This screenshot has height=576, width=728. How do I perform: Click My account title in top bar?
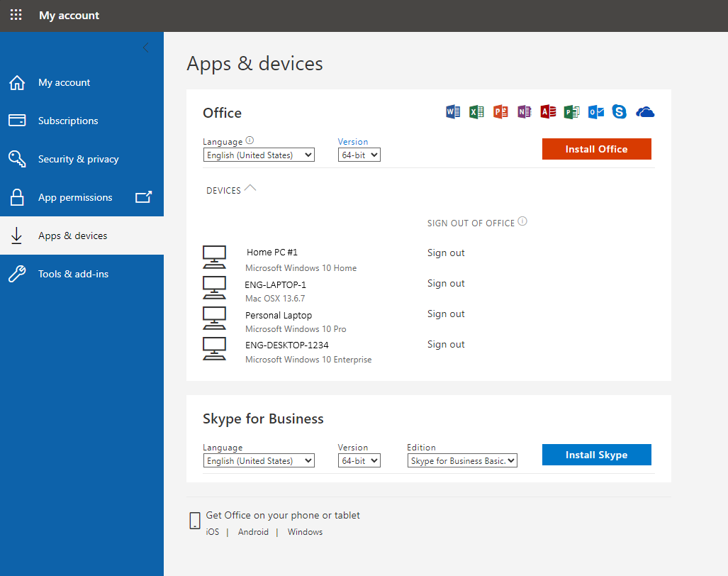[x=69, y=16]
